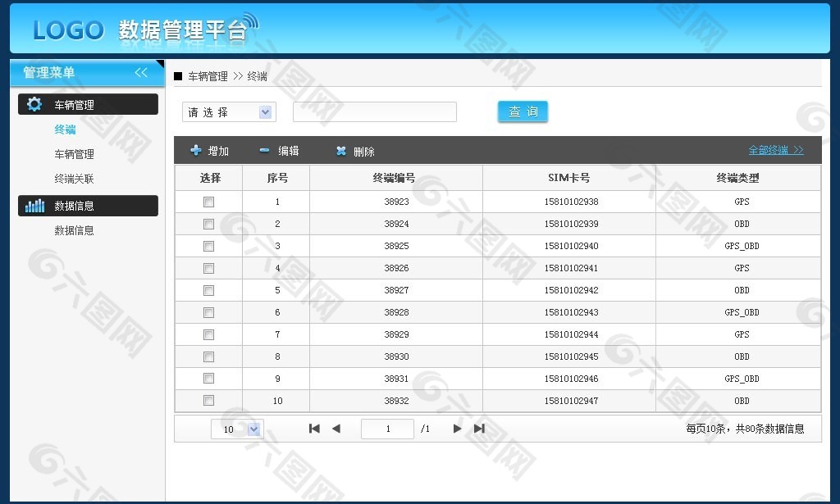Open the 全部终端 link

point(775,151)
